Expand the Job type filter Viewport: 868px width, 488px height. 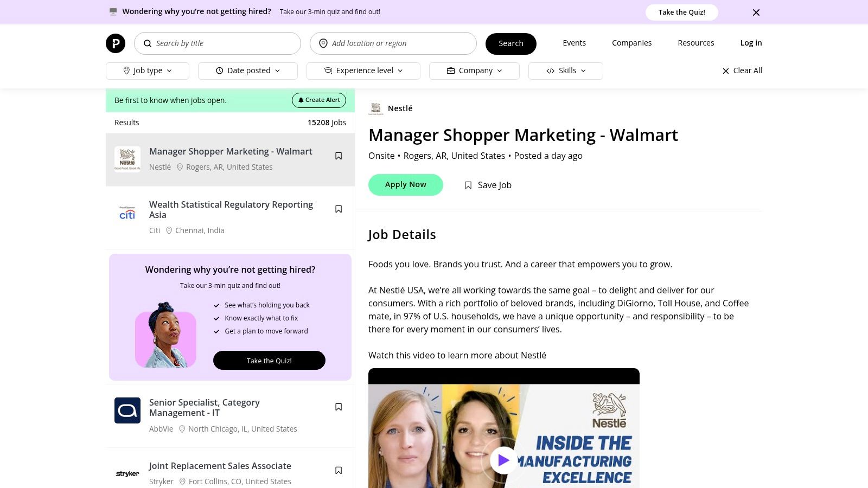148,71
